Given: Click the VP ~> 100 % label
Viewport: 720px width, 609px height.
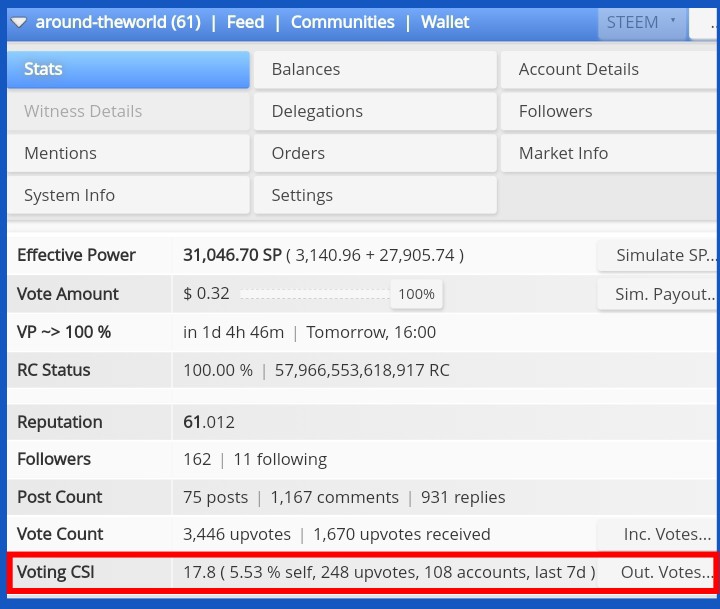Looking at the screenshot, I should tap(64, 332).
